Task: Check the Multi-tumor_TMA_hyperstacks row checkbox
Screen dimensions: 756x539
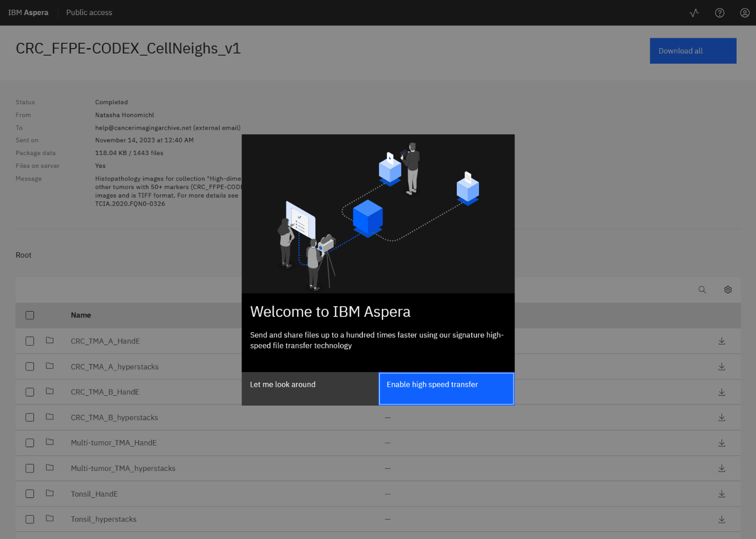Action: click(30, 468)
